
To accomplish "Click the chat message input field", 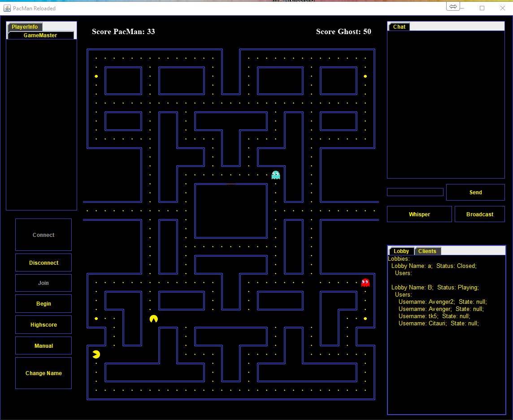I will (415, 192).
